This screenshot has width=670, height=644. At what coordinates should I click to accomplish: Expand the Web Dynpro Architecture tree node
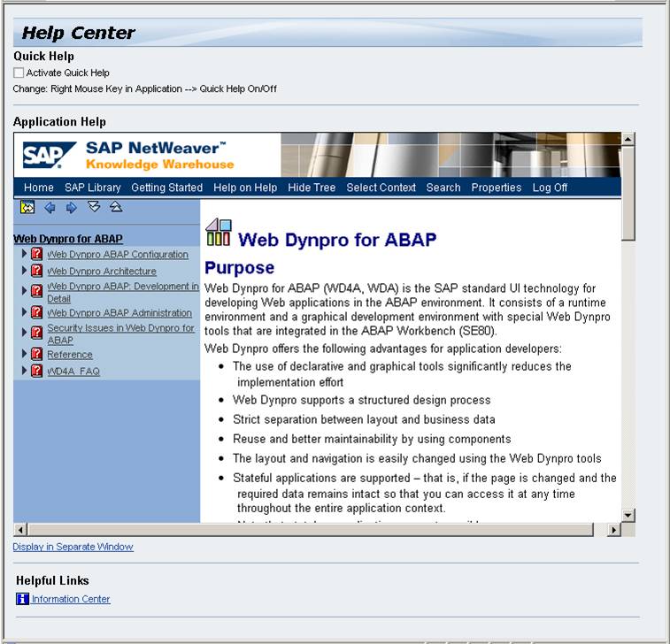pos(25,271)
